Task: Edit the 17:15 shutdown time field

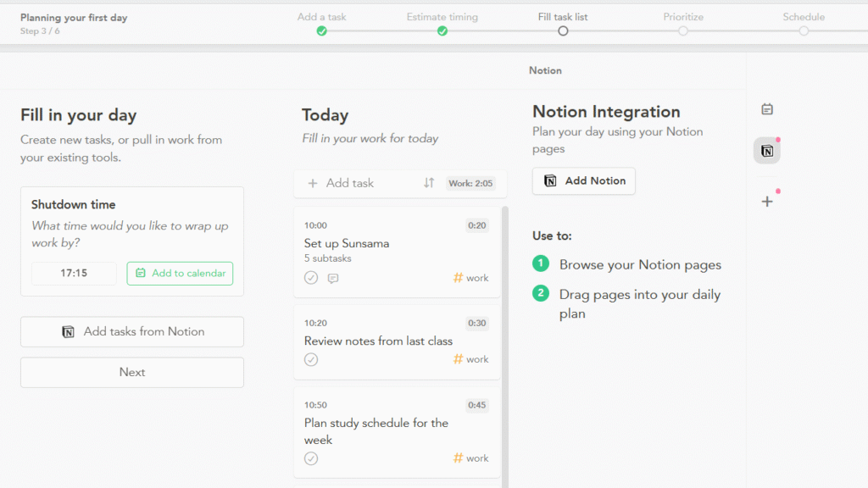Action: [75, 274]
